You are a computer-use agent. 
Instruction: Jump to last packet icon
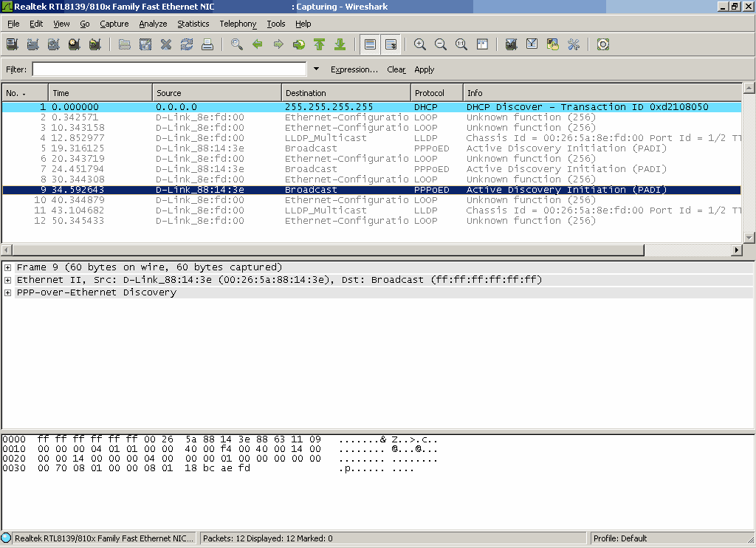(340, 44)
